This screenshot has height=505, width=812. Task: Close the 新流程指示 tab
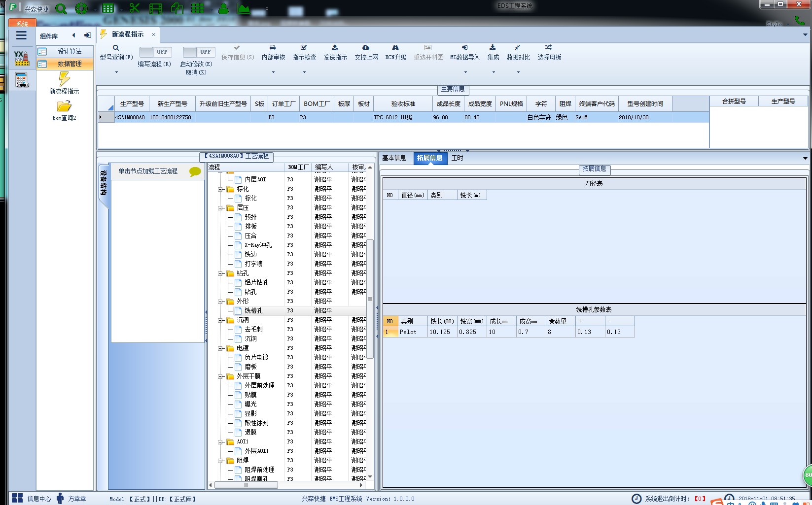[153, 34]
